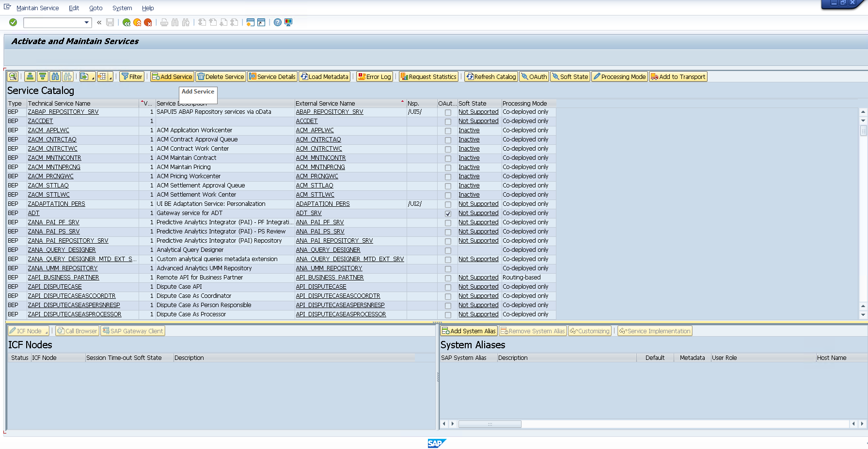The width and height of the screenshot is (868, 449).
Task: Expand the layout selection dropdown arrow
Action: click(x=110, y=77)
